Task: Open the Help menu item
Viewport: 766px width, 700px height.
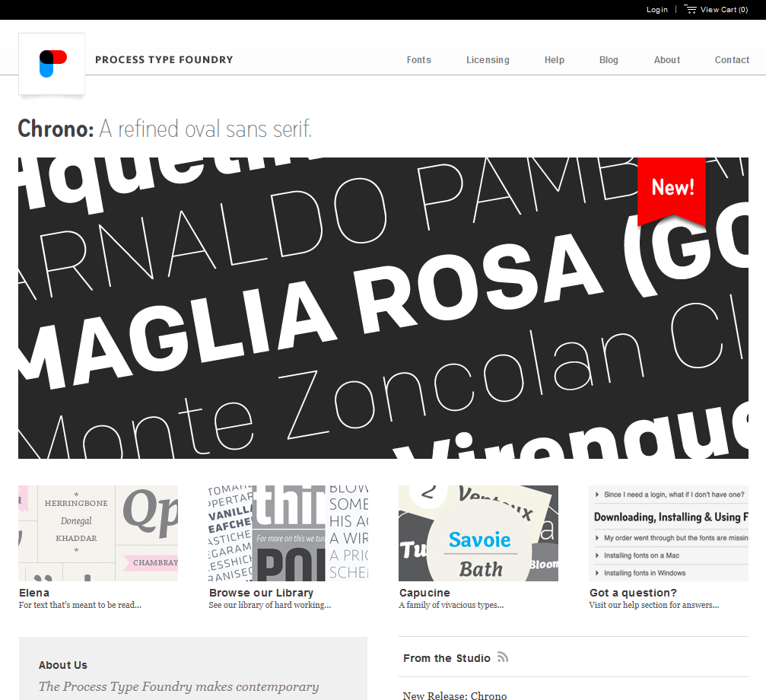Action: click(x=555, y=59)
